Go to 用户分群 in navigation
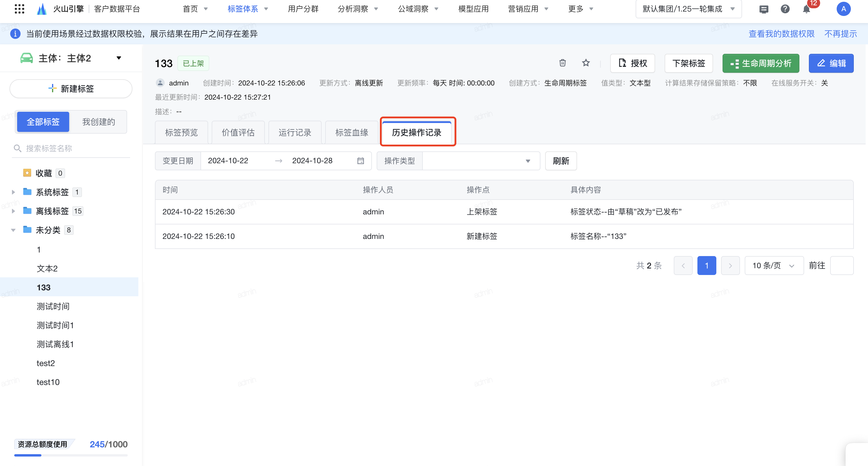 click(x=303, y=9)
